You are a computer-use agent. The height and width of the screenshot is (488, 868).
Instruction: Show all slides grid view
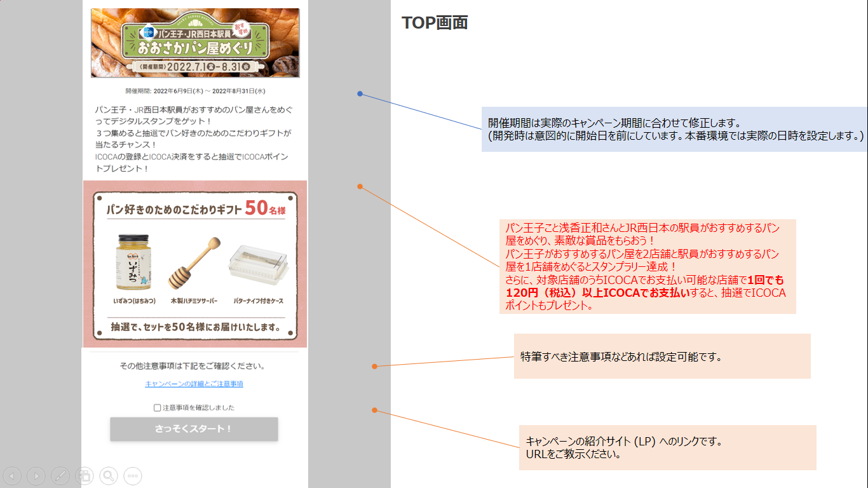tap(85, 476)
